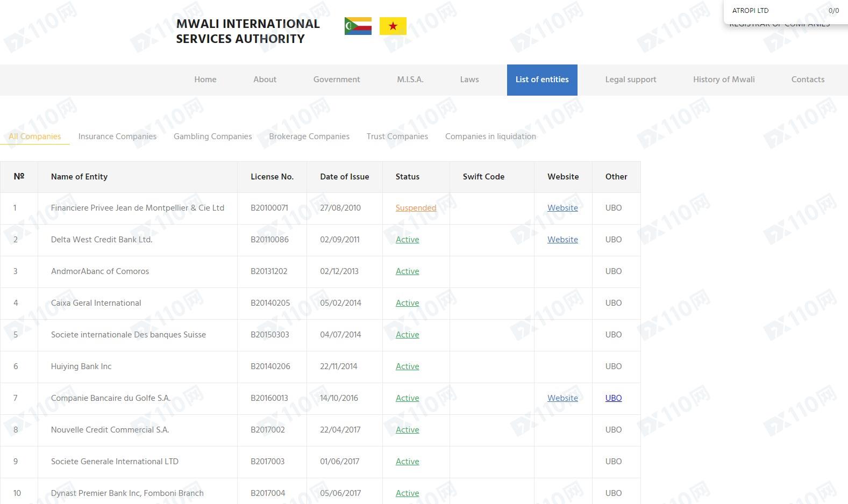
Task: Open Website link for Financiere Privee Jean de Montpellier
Action: (x=562, y=208)
